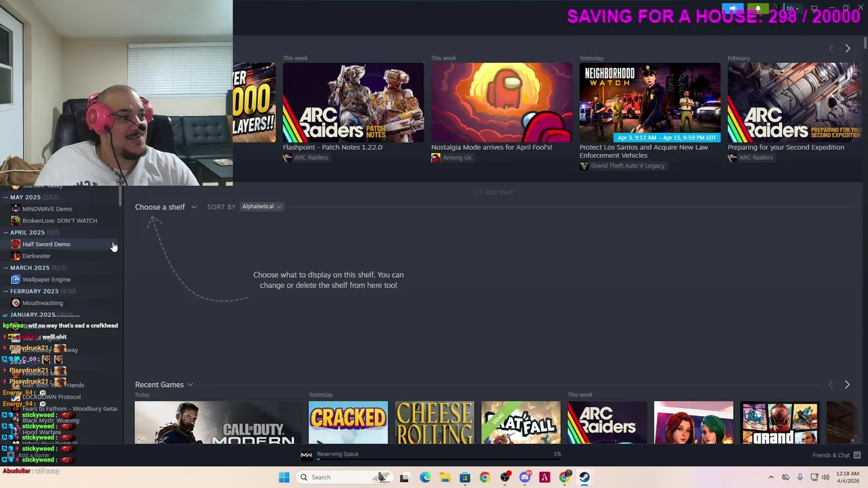Click Half Sword Demo red icon
This screenshot has width=868, height=488.
click(x=16, y=244)
